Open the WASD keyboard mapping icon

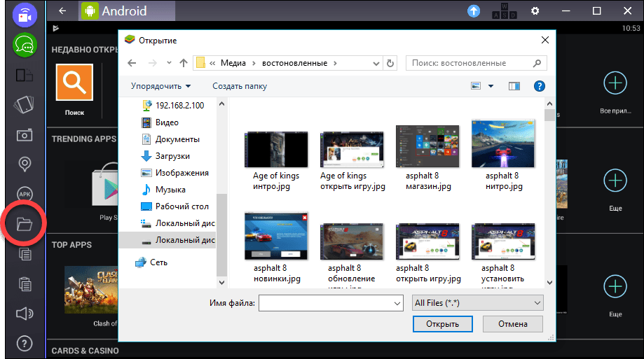(504, 11)
